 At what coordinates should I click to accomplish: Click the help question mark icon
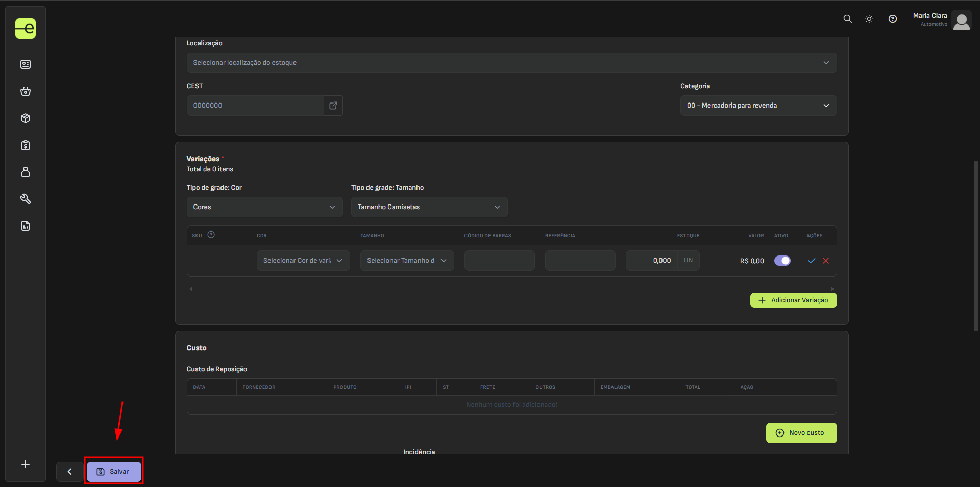892,19
